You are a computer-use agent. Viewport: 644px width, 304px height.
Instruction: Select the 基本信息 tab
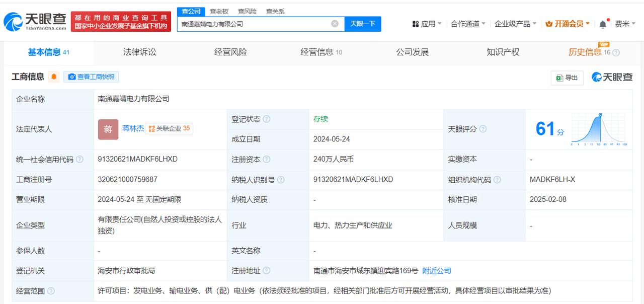pos(49,52)
